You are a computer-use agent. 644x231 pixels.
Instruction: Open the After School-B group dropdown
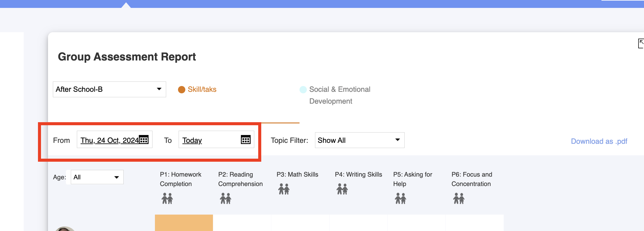109,89
